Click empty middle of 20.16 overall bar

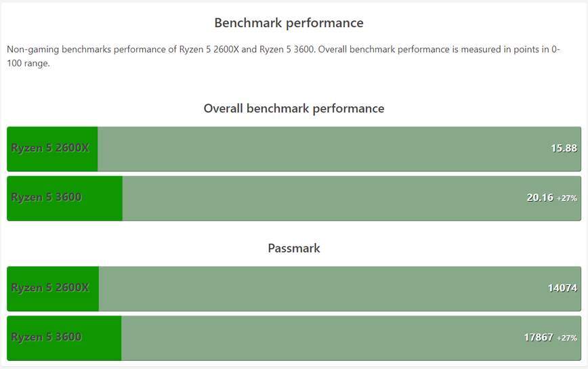tap(325, 198)
